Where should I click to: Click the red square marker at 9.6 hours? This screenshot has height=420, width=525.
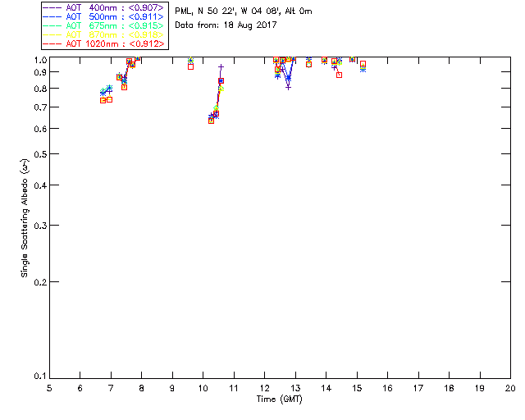[x=190, y=66]
